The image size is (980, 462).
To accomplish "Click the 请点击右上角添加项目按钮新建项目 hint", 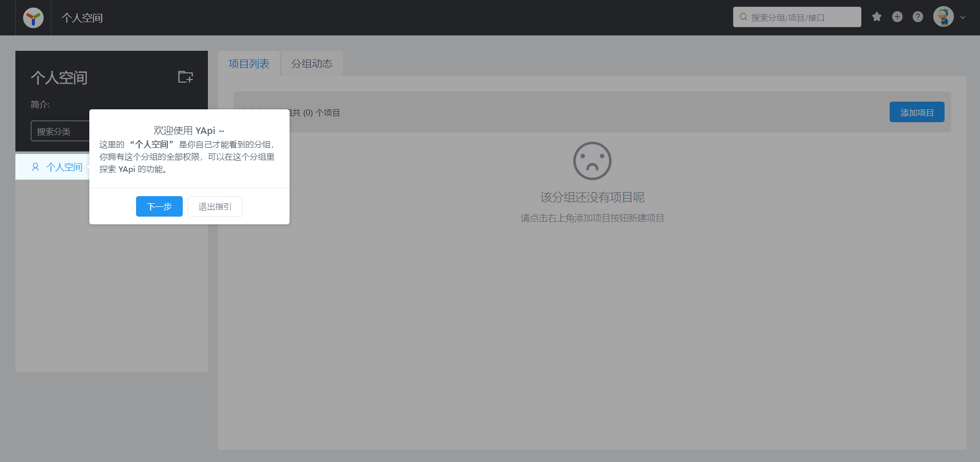I will pyautogui.click(x=592, y=218).
